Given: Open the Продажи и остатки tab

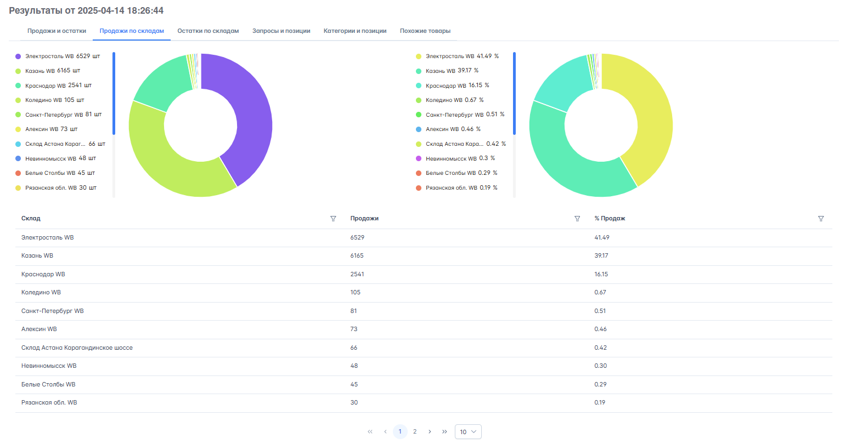Looking at the screenshot, I should click(x=57, y=31).
